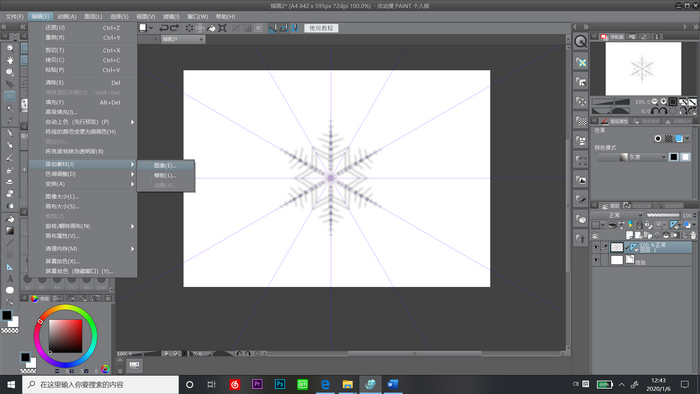700x394 pixels.
Task: Choose the text tool 'A'
Action: tap(10, 279)
